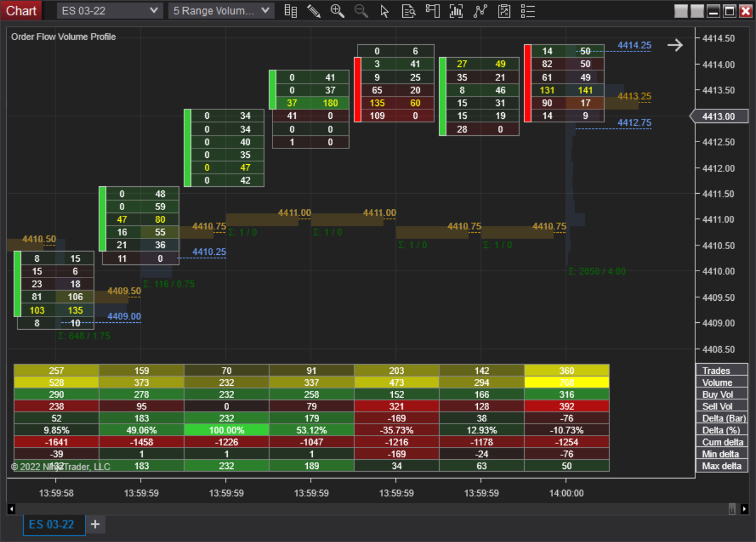Click the 4412.75 blue price label
Screen dimensions: 756x542
tap(634, 122)
